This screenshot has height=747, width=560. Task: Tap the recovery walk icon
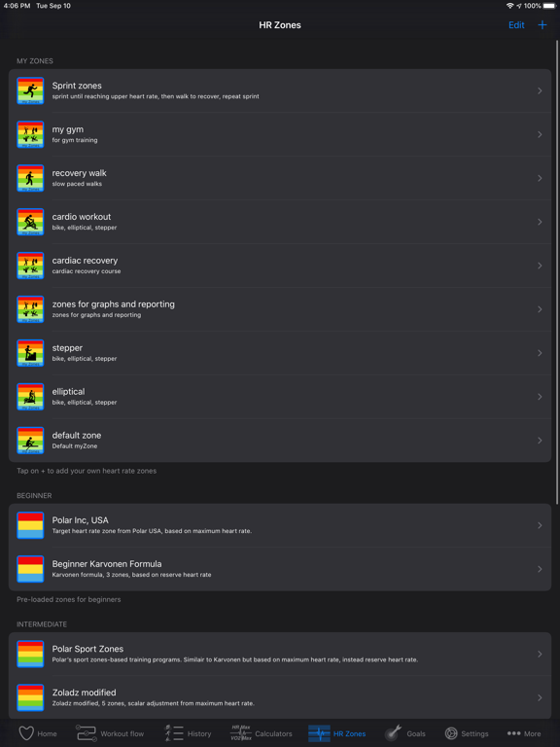pyautogui.click(x=30, y=178)
